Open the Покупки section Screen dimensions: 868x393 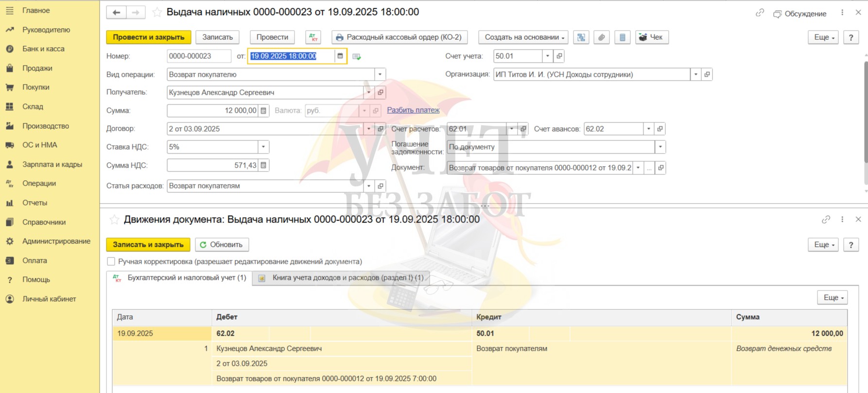[x=36, y=87]
